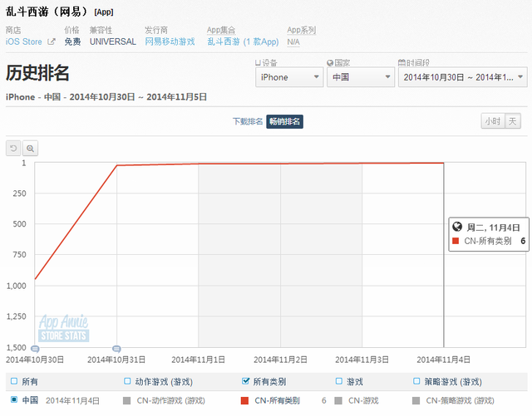The image size is (532, 416).
Task: Open the iPhone device dropdown
Action: point(288,77)
